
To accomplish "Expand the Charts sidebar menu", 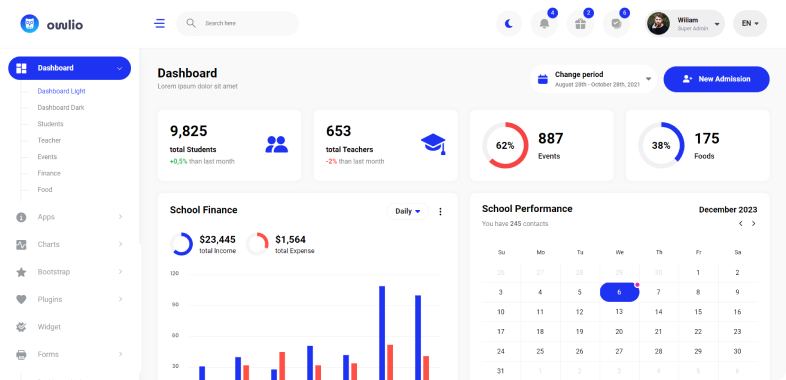I will (x=70, y=245).
